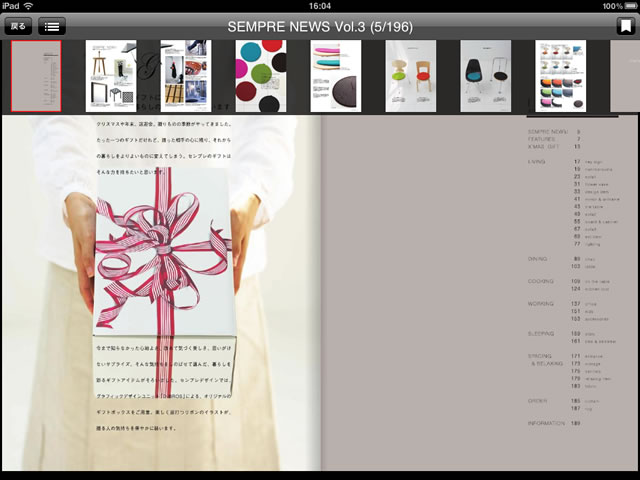
Task: Tap the 16:04 clock in status bar
Action: 320,6
